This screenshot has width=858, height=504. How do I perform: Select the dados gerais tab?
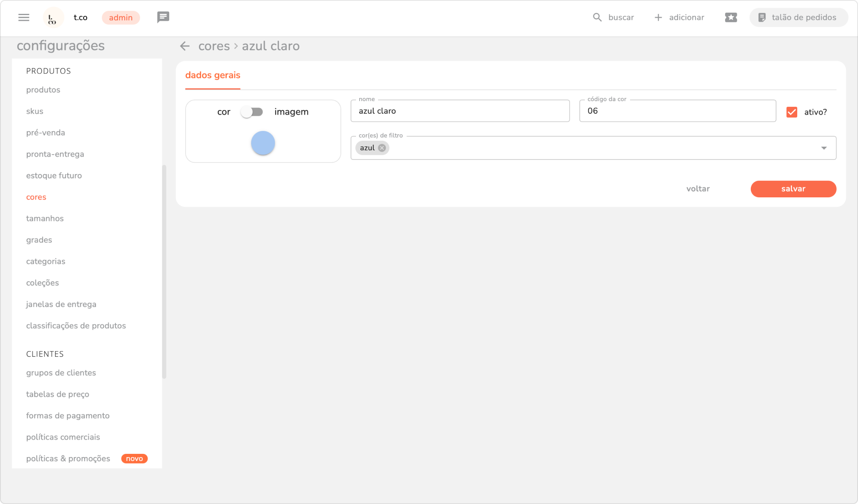coord(212,75)
